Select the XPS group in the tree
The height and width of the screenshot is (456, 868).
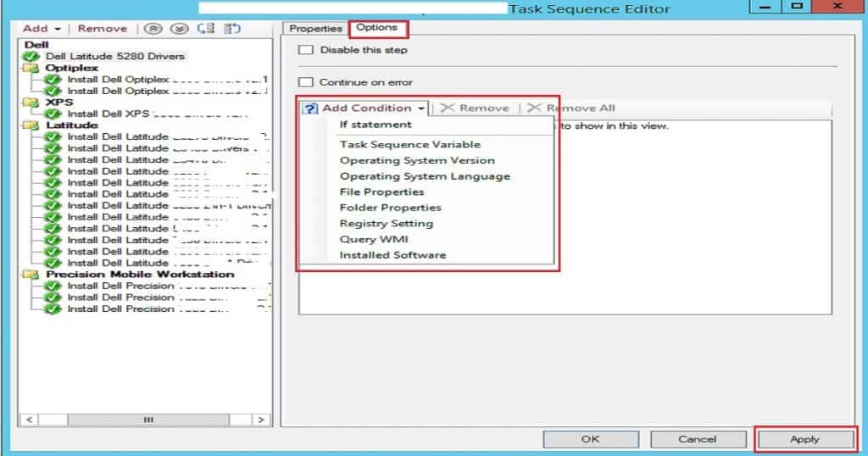[x=59, y=103]
